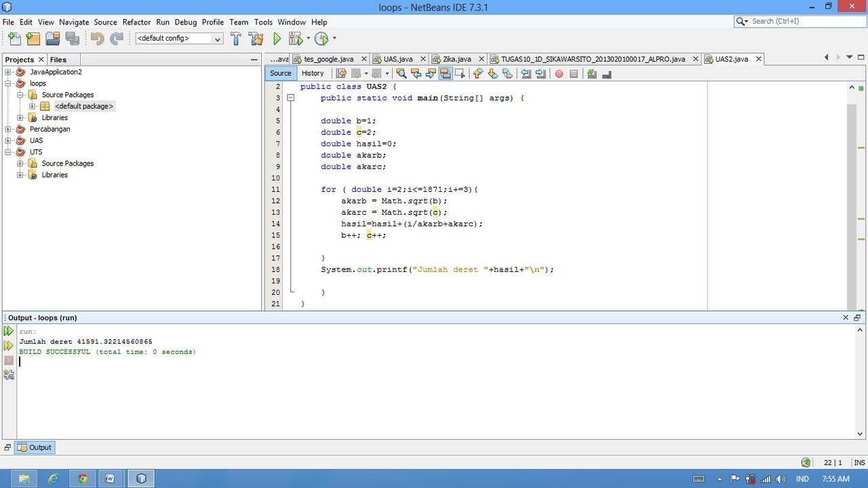Screen dimensions: 868x488
Task: Close the Projects panel tab
Action: click(41, 60)
